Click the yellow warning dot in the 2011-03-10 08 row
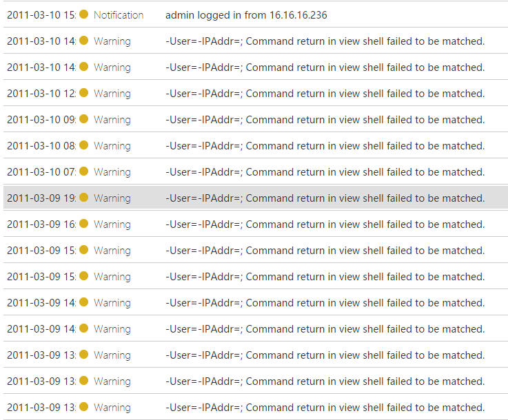508x420 pixels. pos(83,145)
